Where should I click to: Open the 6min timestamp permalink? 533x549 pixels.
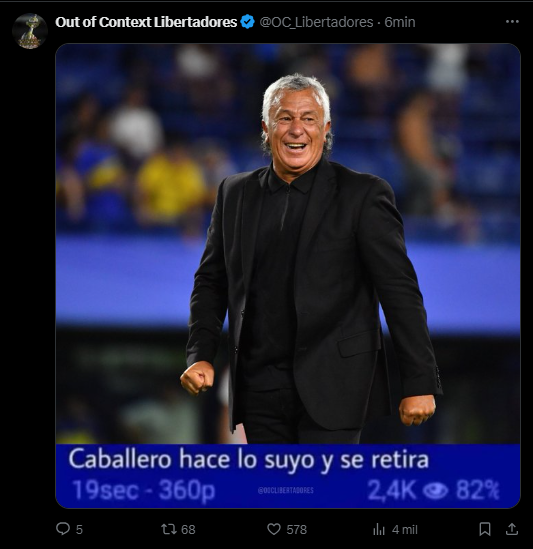pyautogui.click(x=400, y=22)
